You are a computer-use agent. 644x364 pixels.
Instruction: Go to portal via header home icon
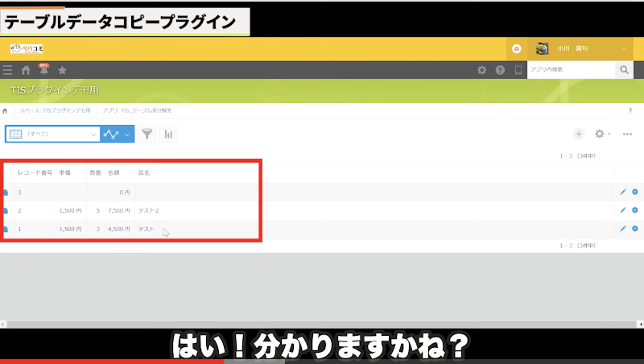coord(26,70)
